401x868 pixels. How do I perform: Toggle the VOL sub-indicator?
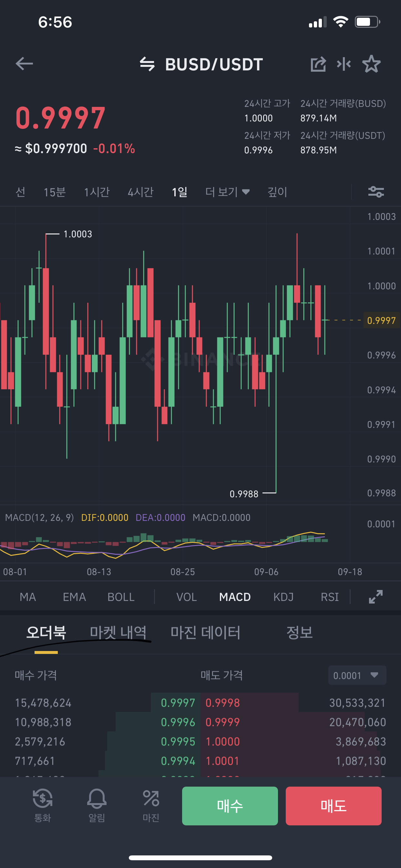tap(187, 597)
